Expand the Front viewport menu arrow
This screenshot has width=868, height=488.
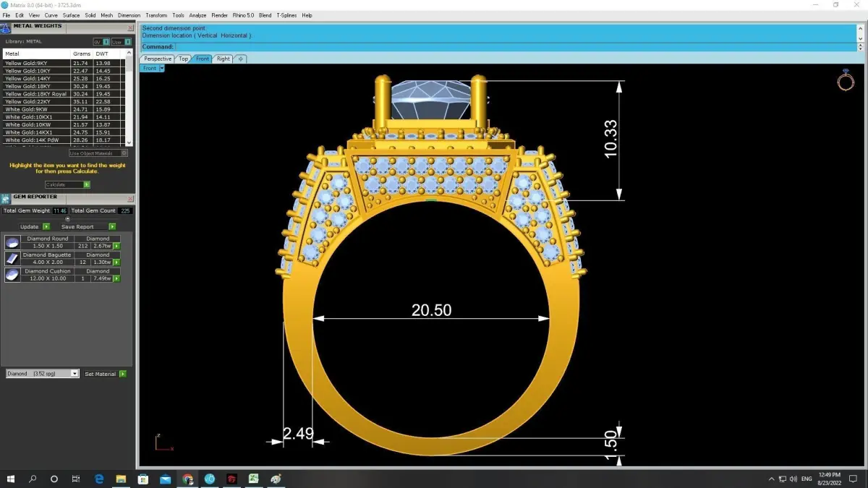coord(162,68)
